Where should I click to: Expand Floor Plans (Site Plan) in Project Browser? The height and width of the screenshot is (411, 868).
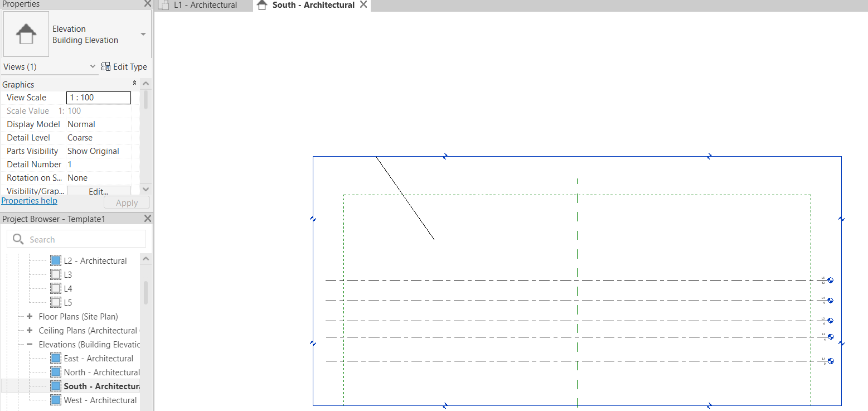point(30,316)
